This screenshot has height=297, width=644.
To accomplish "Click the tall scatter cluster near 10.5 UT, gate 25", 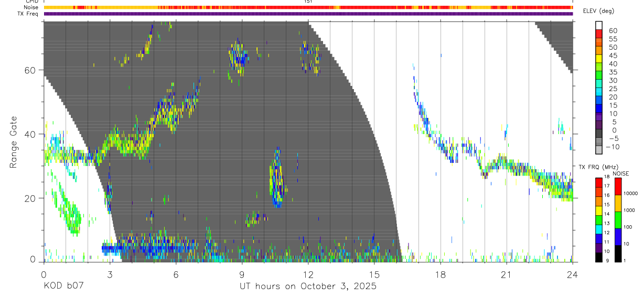I will click(276, 178).
